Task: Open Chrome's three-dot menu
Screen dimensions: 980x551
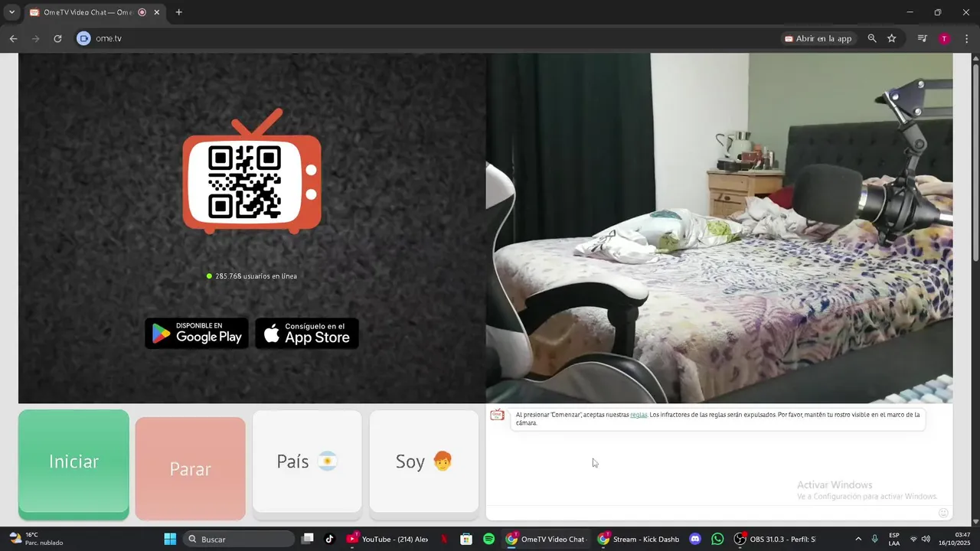Action: (x=966, y=38)
